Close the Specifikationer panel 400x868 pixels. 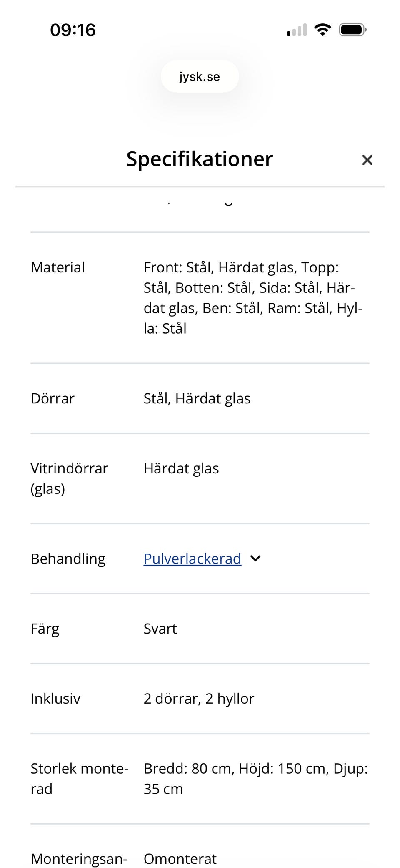[x=367, y=160]
